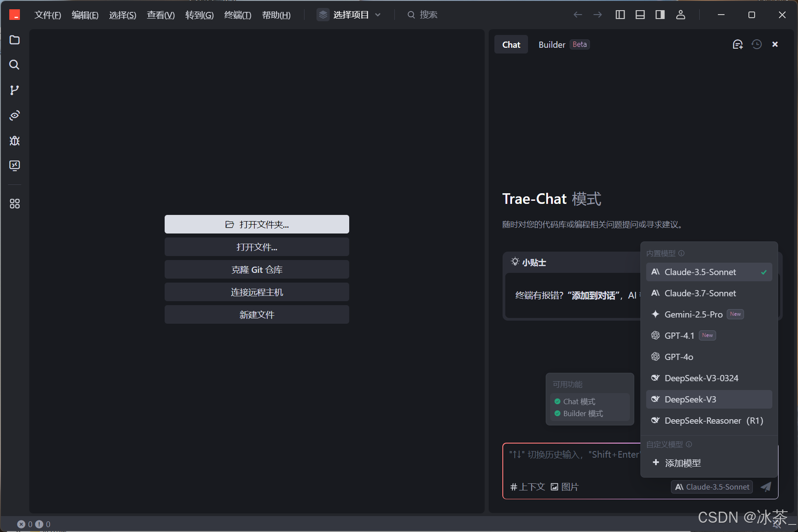Click the 搜索 search box
The width and height of the screenshot is (798, 532).
click(423, 15)
